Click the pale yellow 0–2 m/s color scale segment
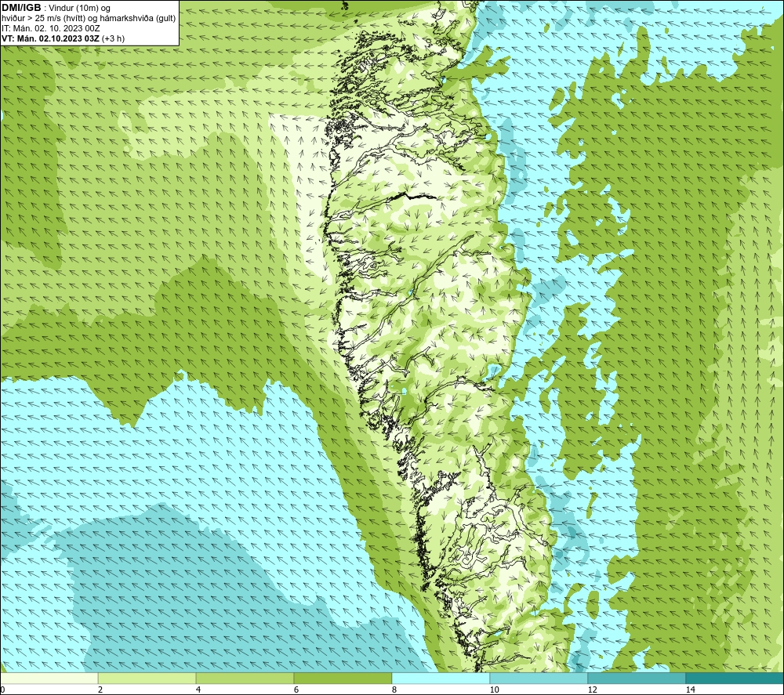The width and height of the screenshot is (784, 695). click(x=49, y=678)
